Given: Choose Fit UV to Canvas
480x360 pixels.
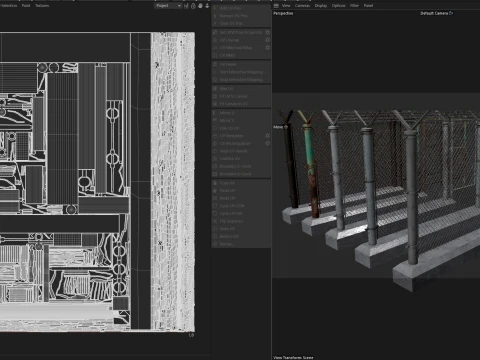Looking at the screenshot, I should (x=241, y=96).
